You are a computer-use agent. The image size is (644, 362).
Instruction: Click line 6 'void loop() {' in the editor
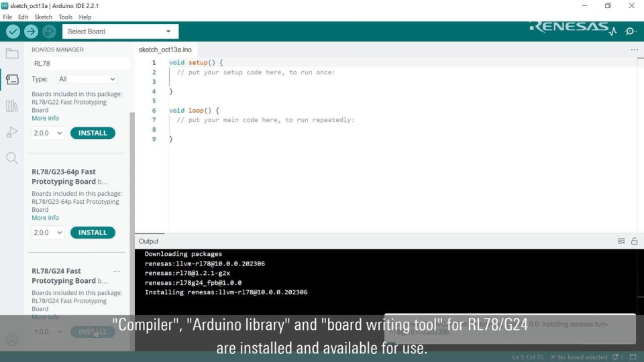194,111
